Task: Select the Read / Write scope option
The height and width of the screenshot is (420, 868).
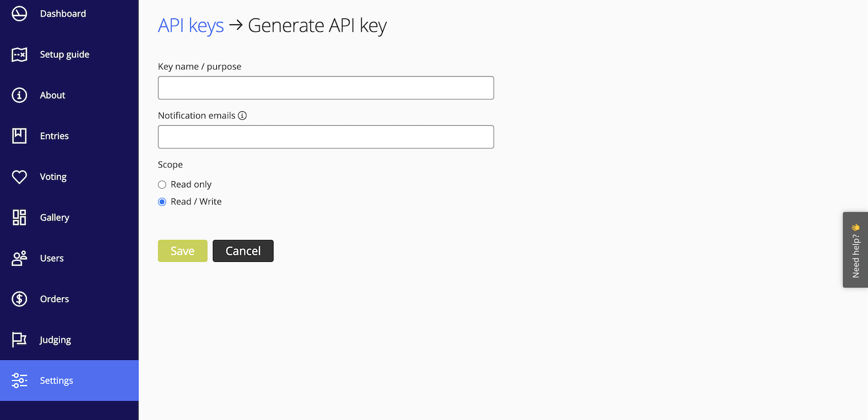Action: coord(162,201)
